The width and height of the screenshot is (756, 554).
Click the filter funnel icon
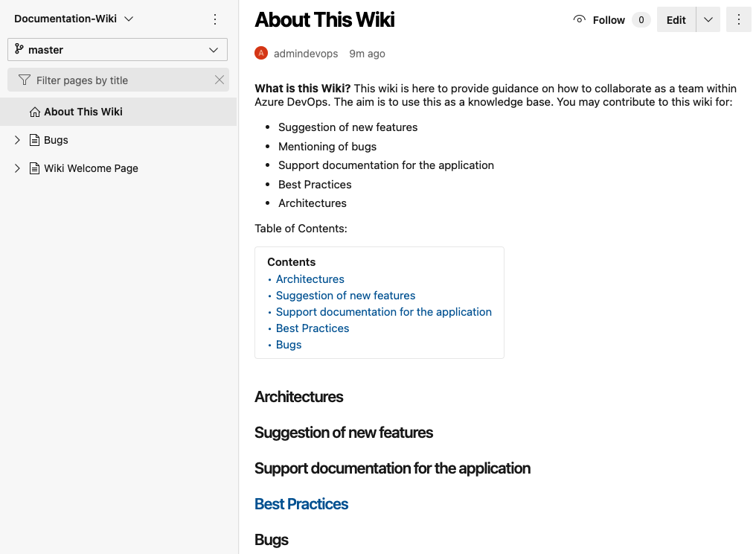coord(25,80)
